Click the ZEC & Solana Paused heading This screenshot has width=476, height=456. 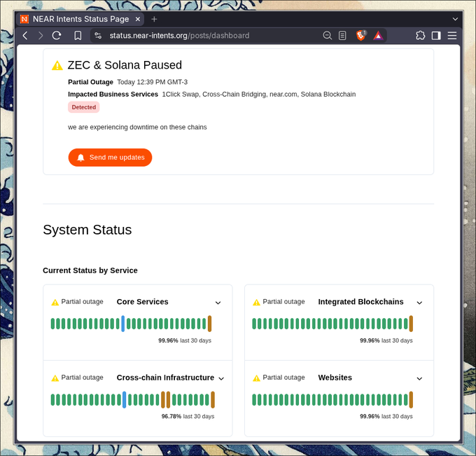(x=125, y=65)
